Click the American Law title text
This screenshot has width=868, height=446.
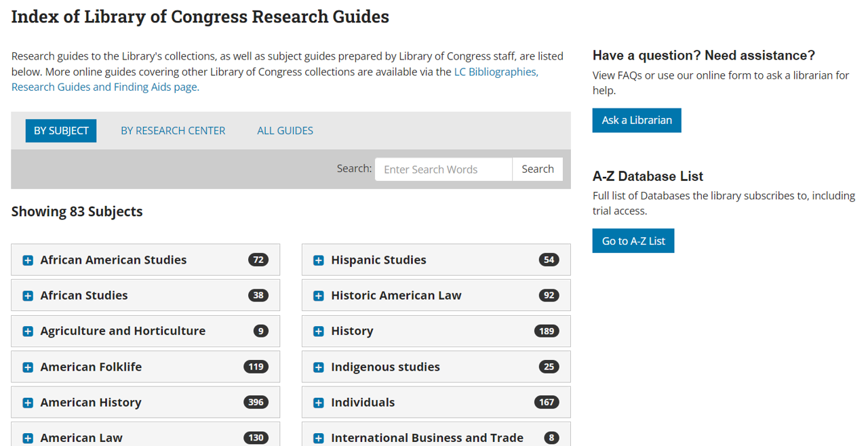point(81,439)
